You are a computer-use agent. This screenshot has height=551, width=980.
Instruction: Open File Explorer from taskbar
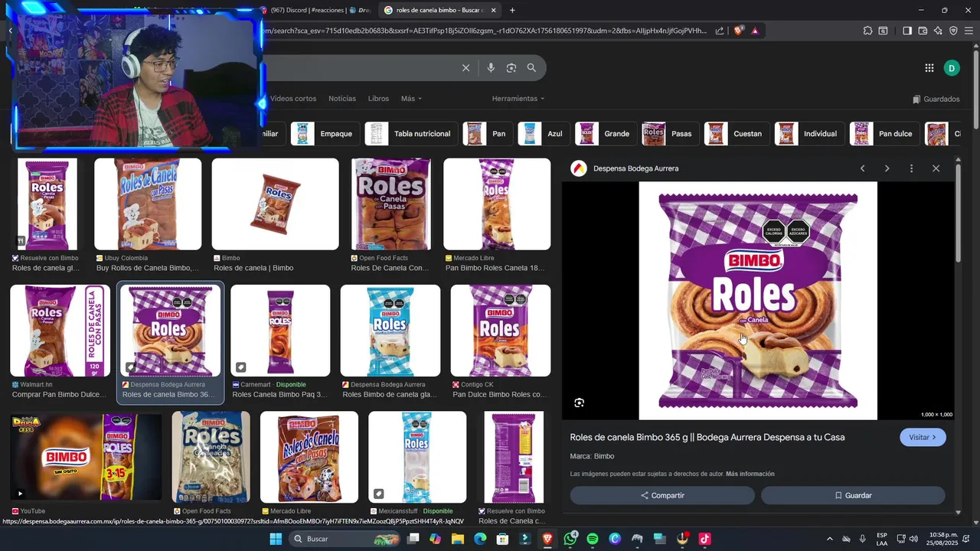pyautogui.click(x=458, y=539)
